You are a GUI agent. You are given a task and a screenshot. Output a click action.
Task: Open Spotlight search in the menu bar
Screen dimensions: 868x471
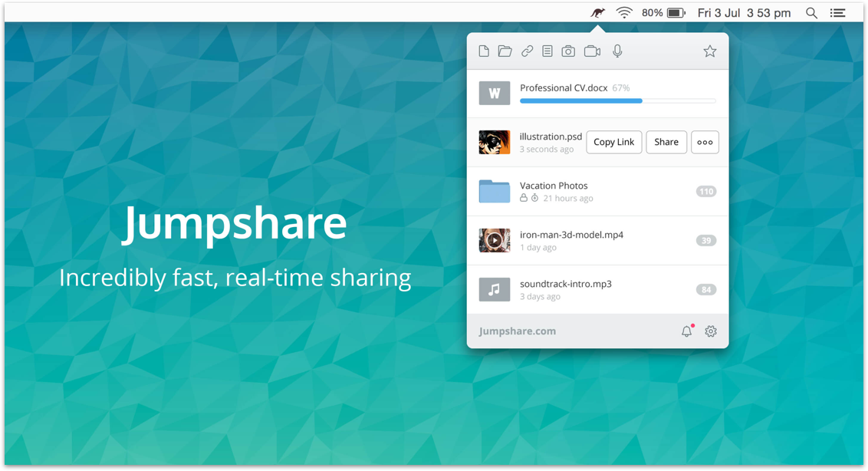(811, 13)
